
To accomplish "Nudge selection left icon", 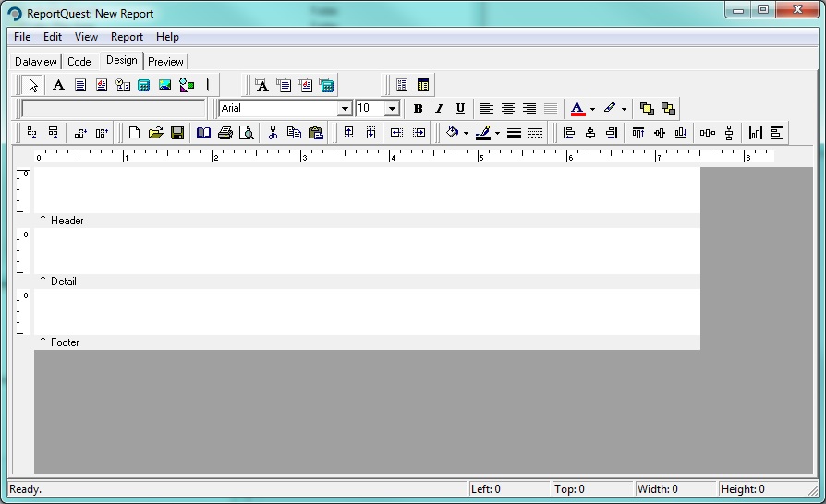I will point(396,133).
